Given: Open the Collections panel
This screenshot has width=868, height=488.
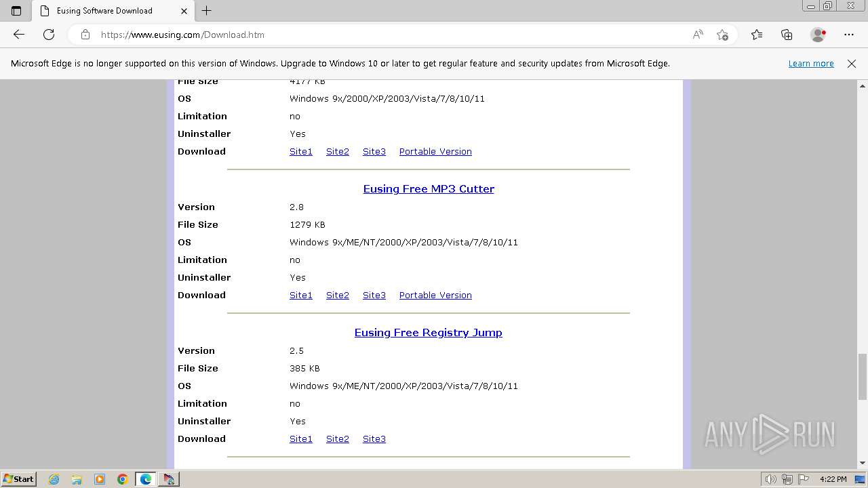Looking at the screenshot, I should click(787, 35).
